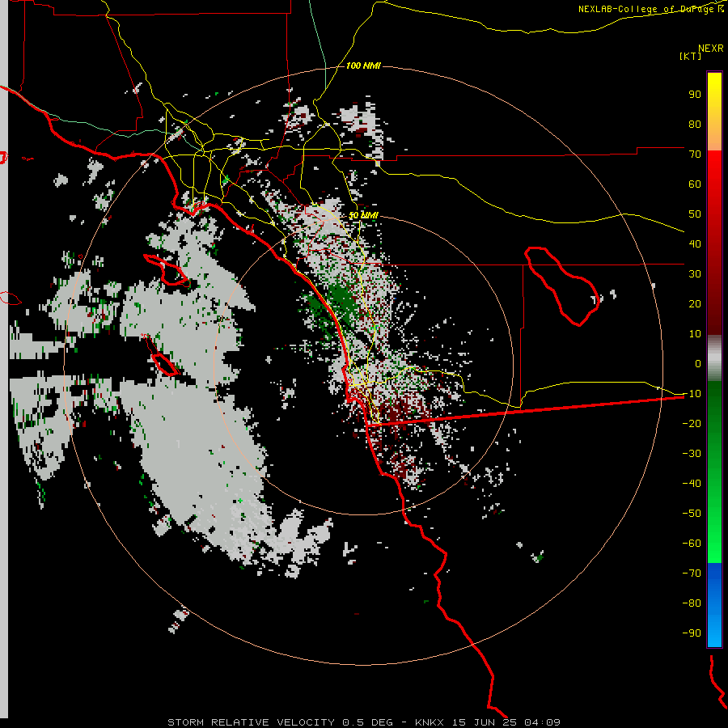Screen dimensions: 728x728
Task: Click the 80 value on velocity scale
Action: [x=695, y=124]
